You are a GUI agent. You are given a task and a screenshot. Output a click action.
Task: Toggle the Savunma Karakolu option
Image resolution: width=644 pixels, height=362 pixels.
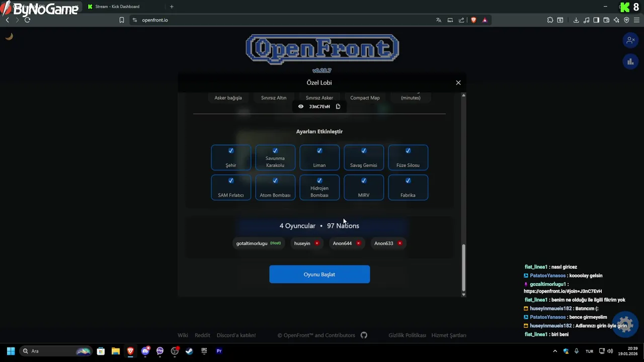(275, 157)
